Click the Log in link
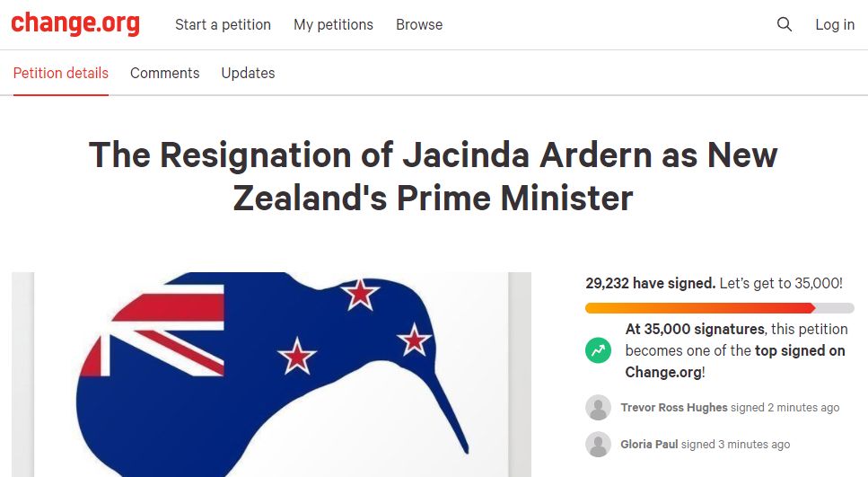The image size is (868, 477). point(835,25)
